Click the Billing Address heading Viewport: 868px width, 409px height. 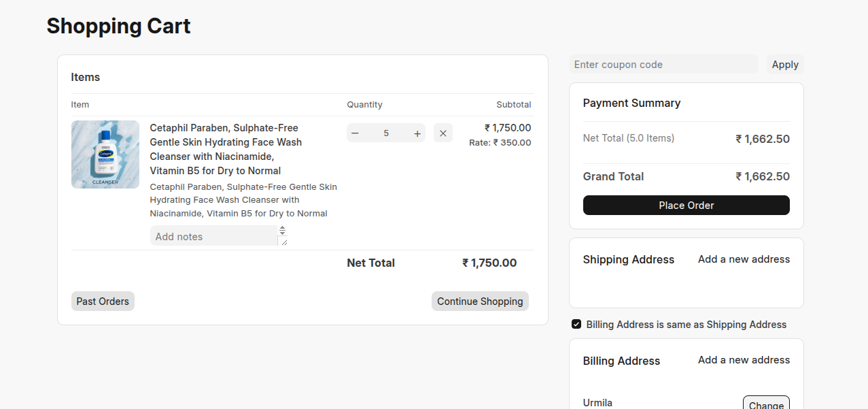621,361
